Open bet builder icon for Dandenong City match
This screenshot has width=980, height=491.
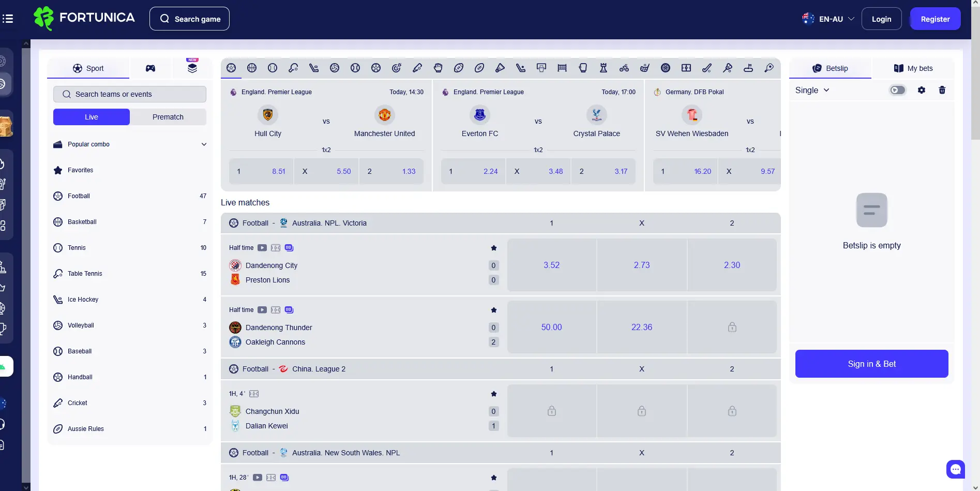[x=289, y=248]
